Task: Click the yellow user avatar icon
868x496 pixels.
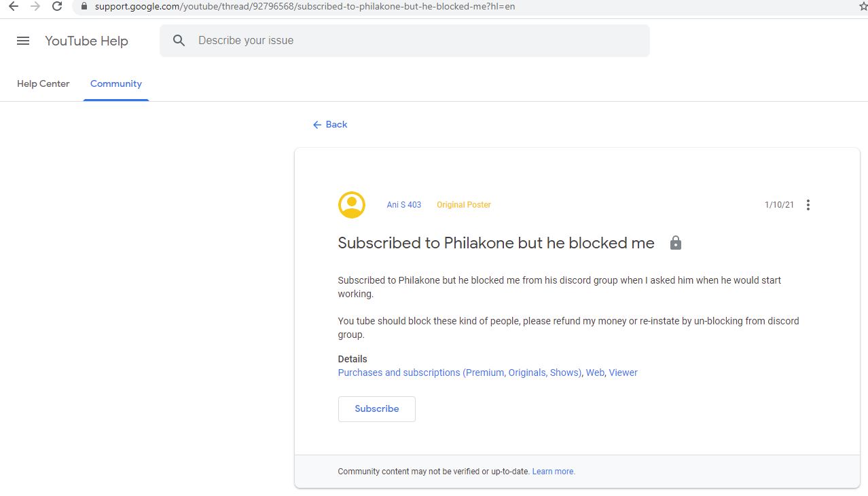Action: 352,205
